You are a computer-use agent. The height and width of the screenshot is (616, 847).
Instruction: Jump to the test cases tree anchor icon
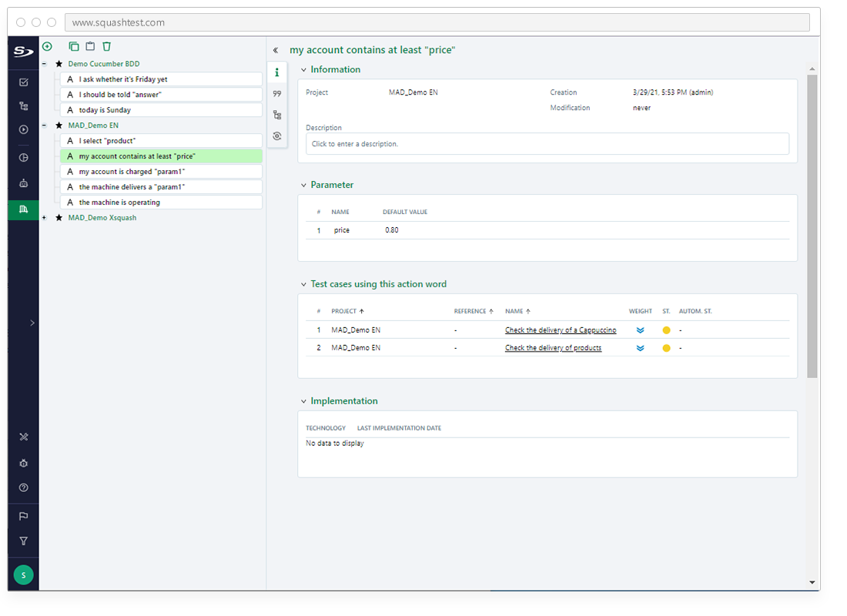pyautogui.click(x=277, y=115)
